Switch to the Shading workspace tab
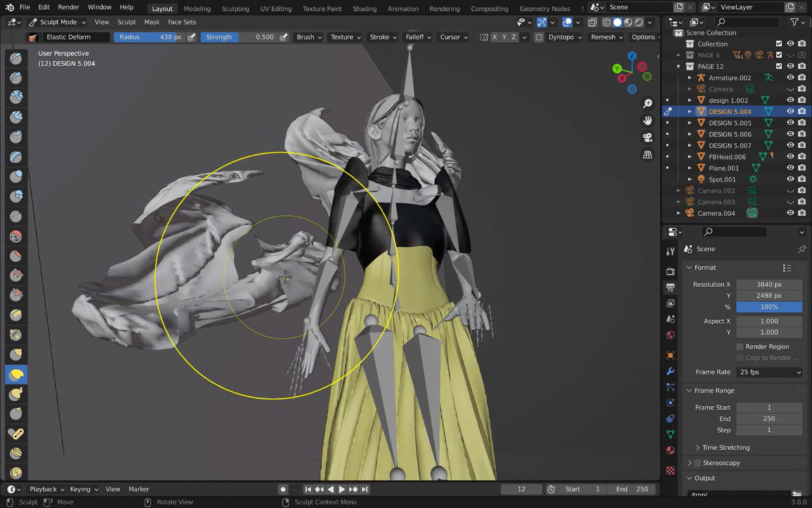The image size is (812, 508). [365, 8]
